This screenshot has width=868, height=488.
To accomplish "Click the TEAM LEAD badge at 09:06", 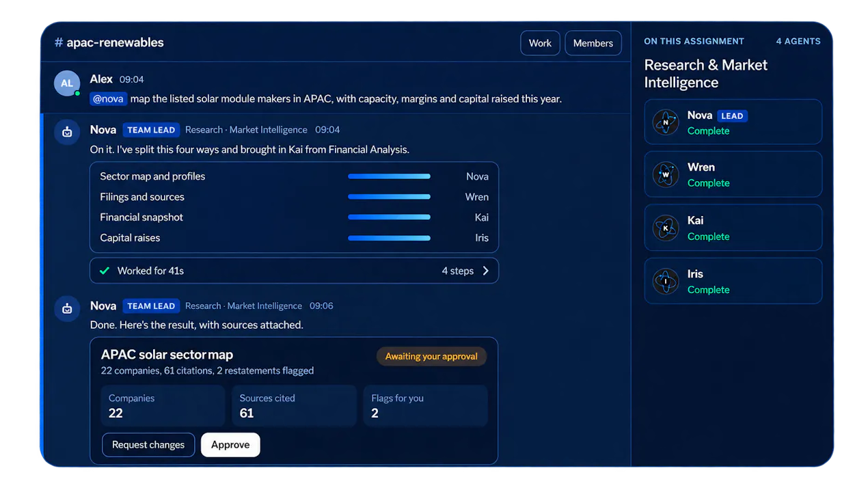I will tap(151, 306).
